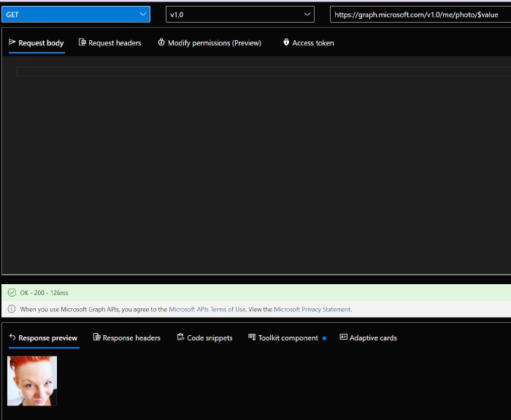The image size is (511, 420).
Task: Switch to the Response preview tab
Action: pos(47,338)
